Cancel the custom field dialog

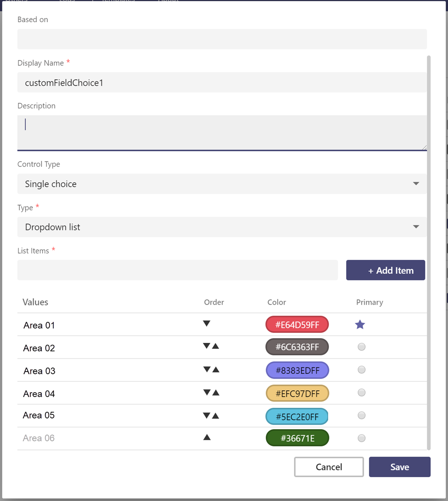329,467
